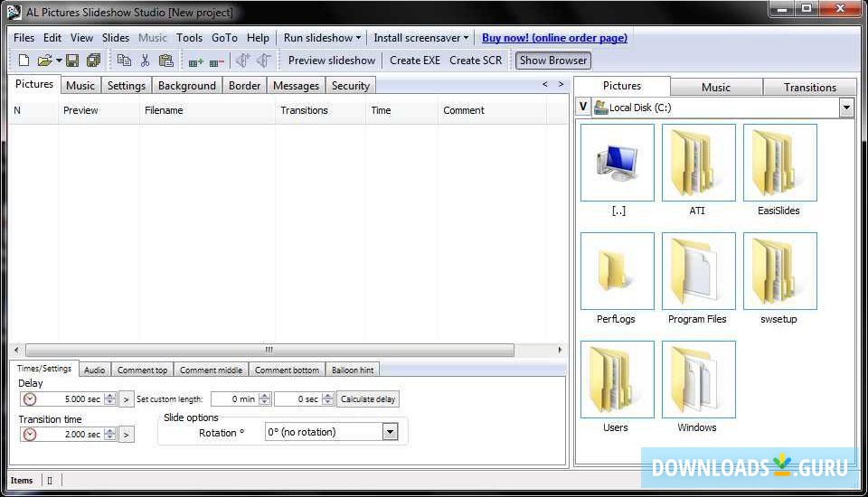Remove a slide with the red minus icon
868x497 pixels.
[216, 61]
